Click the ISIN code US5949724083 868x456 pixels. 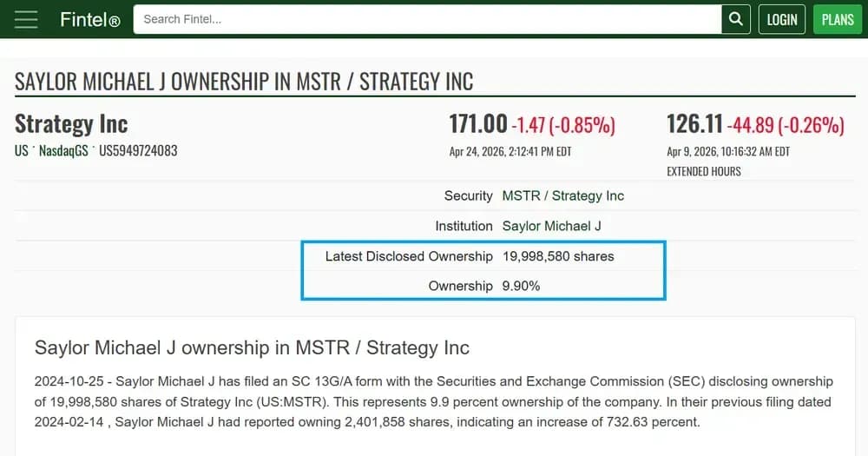coord(138,150)
